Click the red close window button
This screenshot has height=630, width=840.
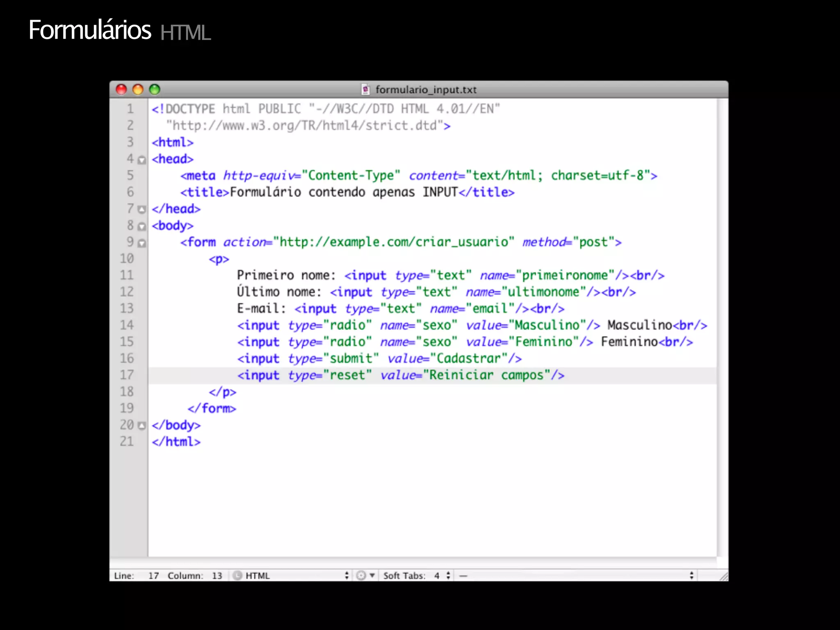[x=121, y=89]
